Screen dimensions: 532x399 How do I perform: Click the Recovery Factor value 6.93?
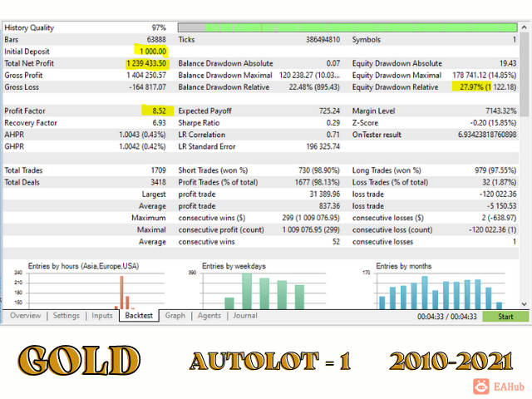[x=159, y=123]
